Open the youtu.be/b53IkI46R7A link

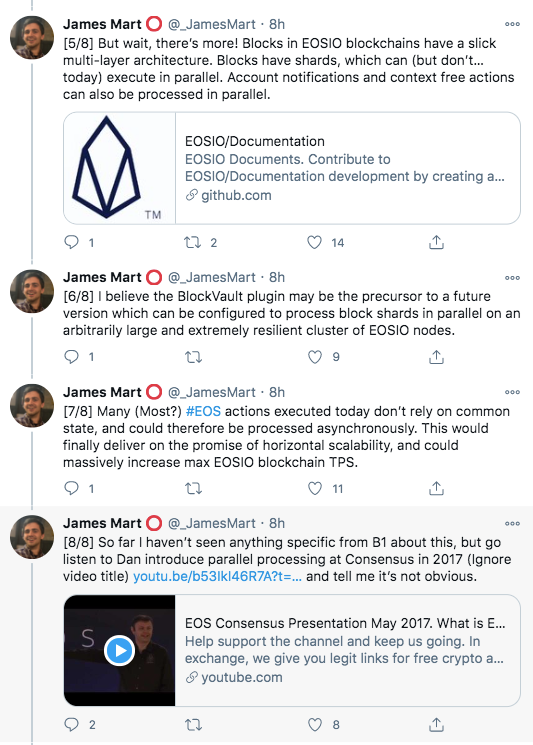click(x=217, y=576)
